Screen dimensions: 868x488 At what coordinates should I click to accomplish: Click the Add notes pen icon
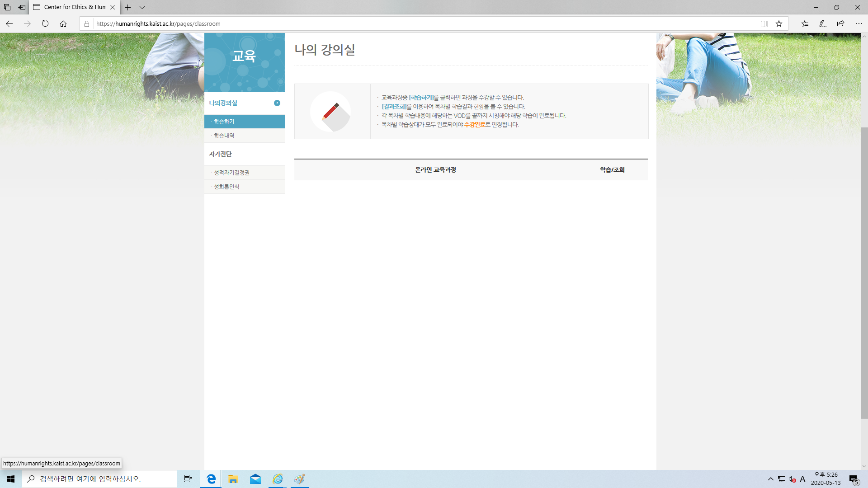[x=823, y=23]
